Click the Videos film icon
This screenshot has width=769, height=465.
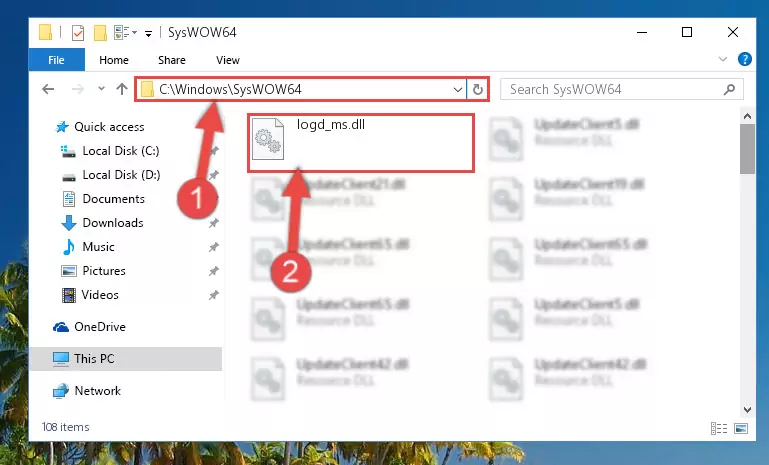click(x=69, y=295)
